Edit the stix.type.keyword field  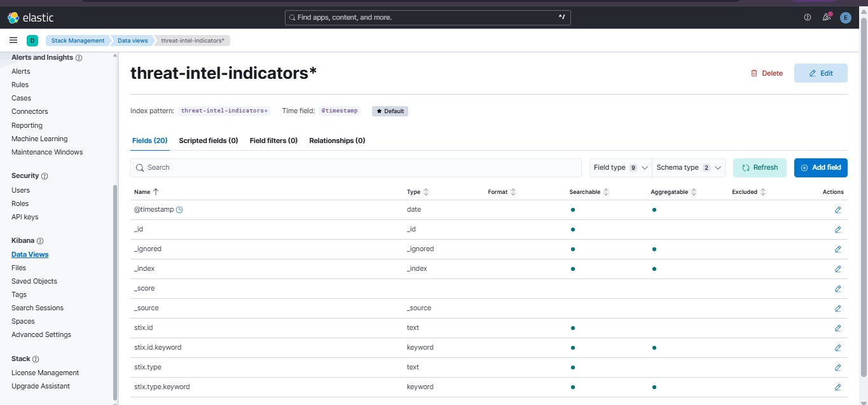click(x=837, y=387)
